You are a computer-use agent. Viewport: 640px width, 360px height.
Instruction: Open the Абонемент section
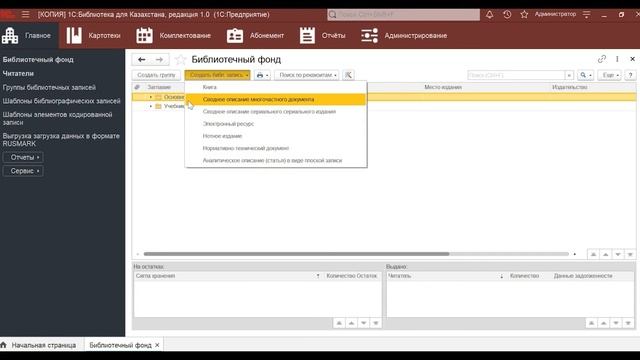(x=255, y=36)
